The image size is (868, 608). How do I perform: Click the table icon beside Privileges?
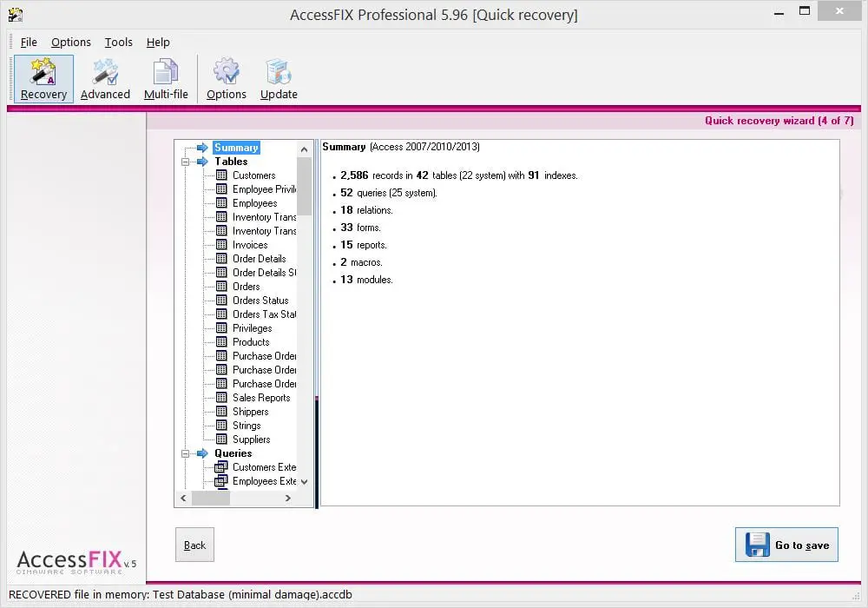(221, 327)
